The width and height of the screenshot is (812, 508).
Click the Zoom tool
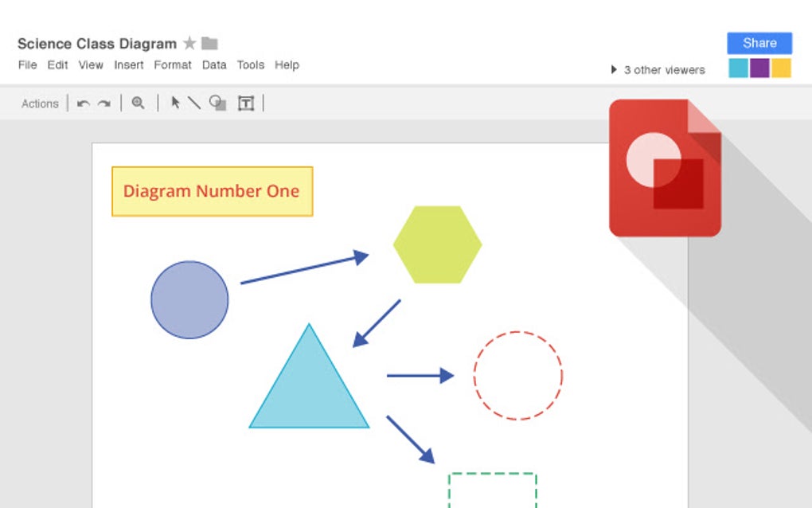pos(139,103)
